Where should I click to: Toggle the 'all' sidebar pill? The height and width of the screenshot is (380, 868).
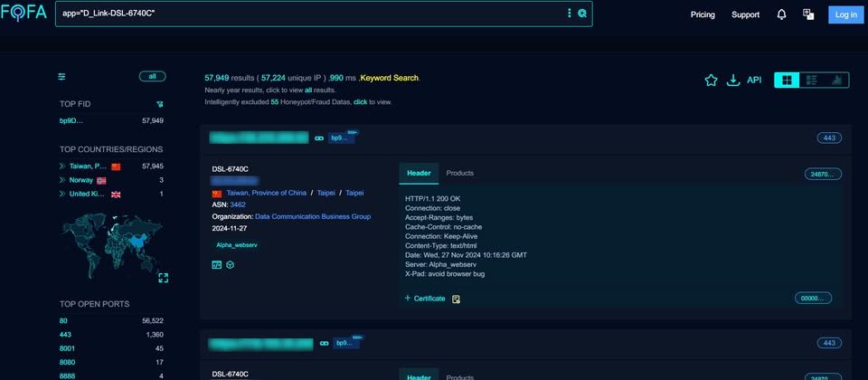click(x=152, y=76)
